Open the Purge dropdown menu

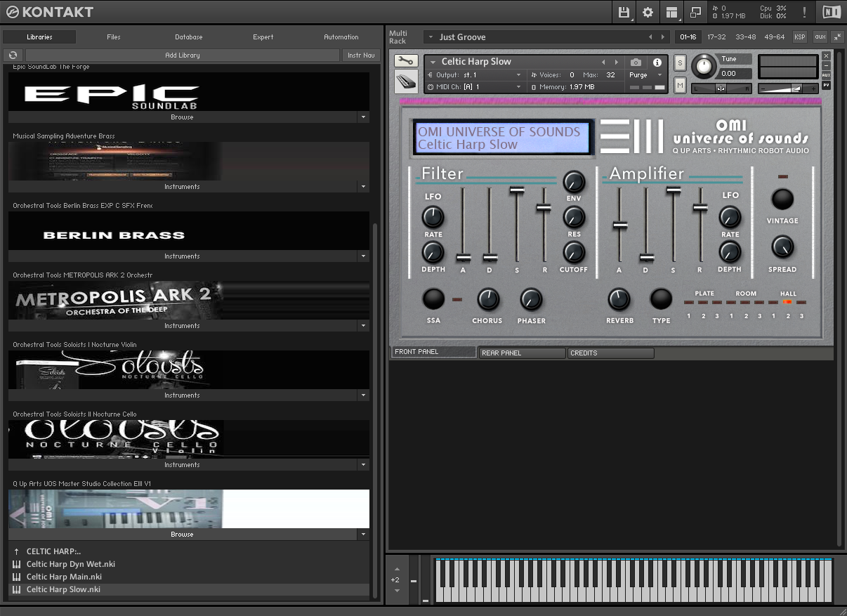[645, 75]
